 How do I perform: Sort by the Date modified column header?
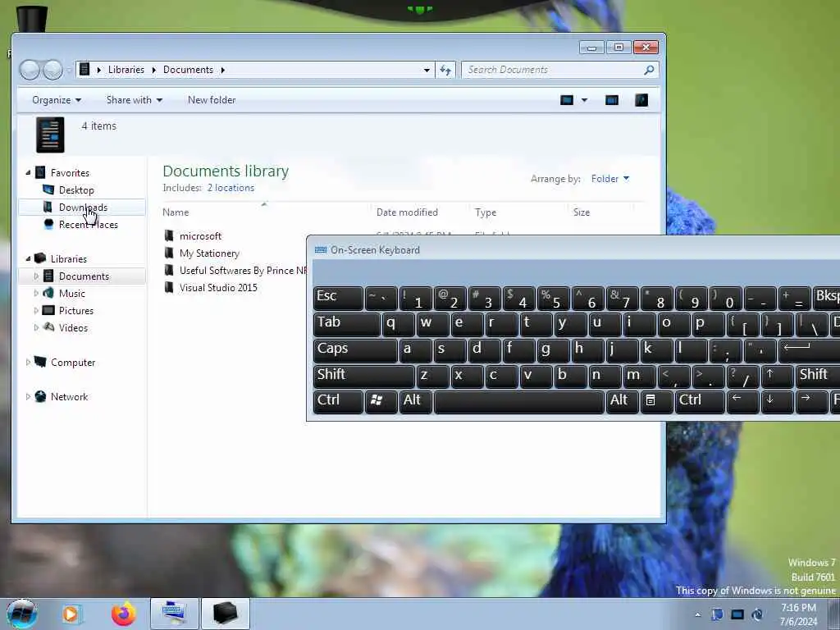(407, 212)
